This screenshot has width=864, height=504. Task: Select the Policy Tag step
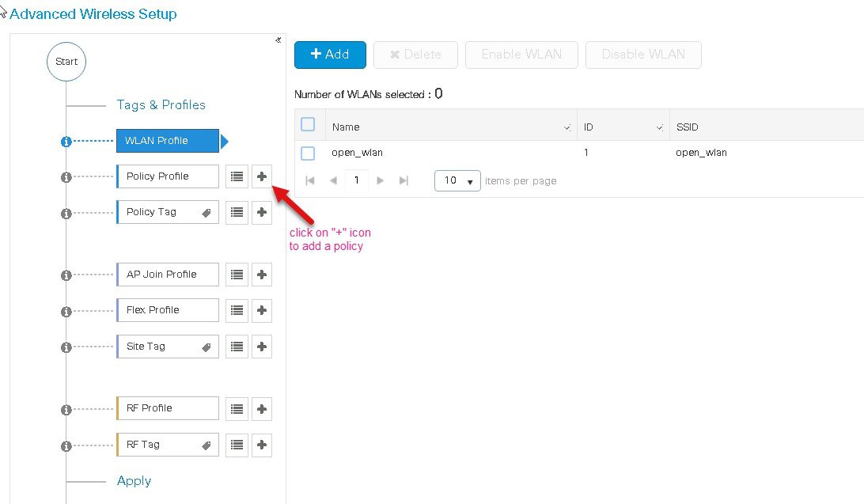coord(168,212)
